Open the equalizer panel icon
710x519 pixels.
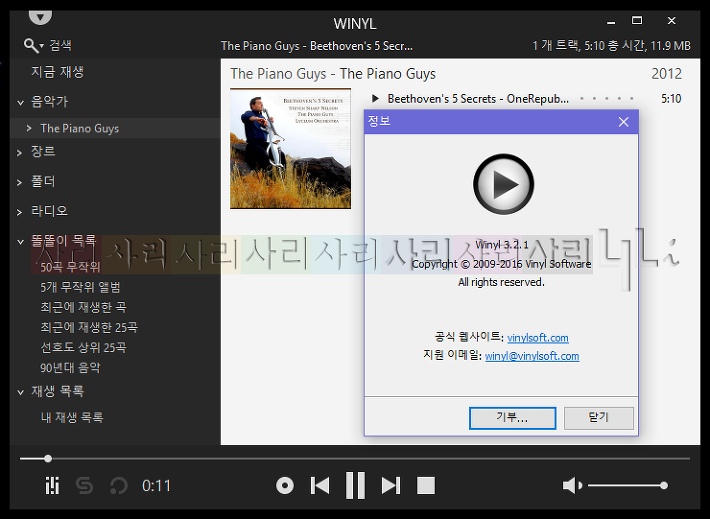[x=52, y=486]
